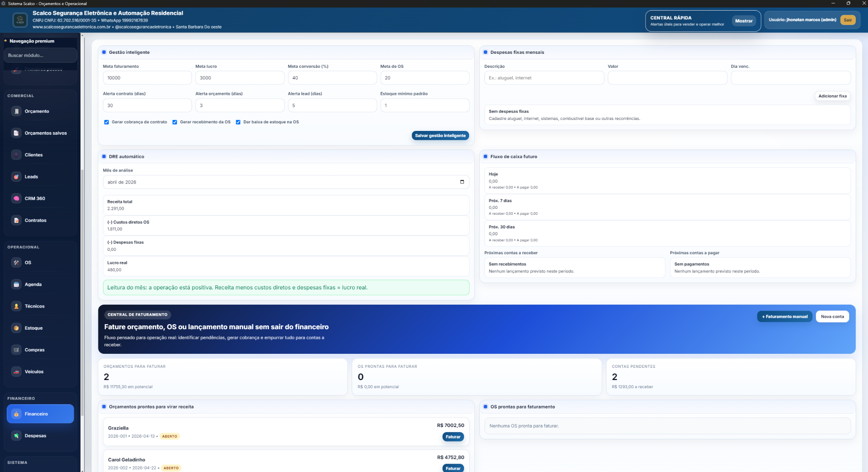Viewport: 868px width, 472px height.
Task: Click the Estoque box icon
Action: [16, 328]
